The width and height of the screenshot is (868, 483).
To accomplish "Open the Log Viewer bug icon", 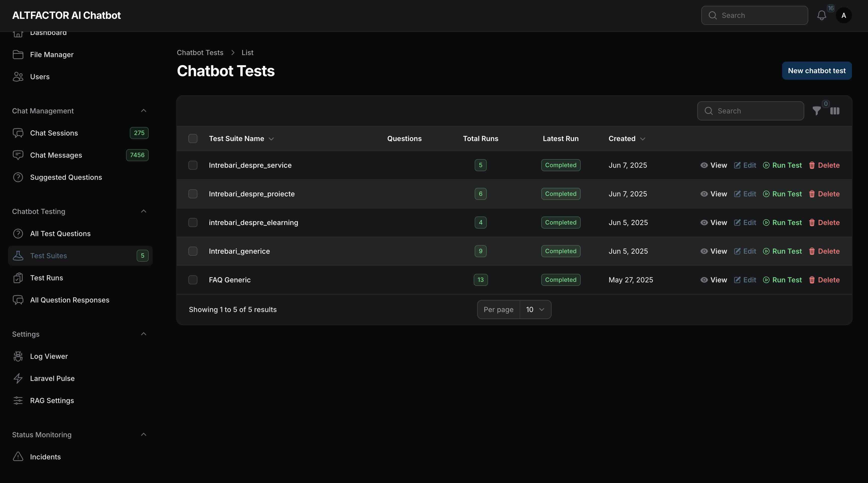I will pyautogui.click(x=18, y=356).
